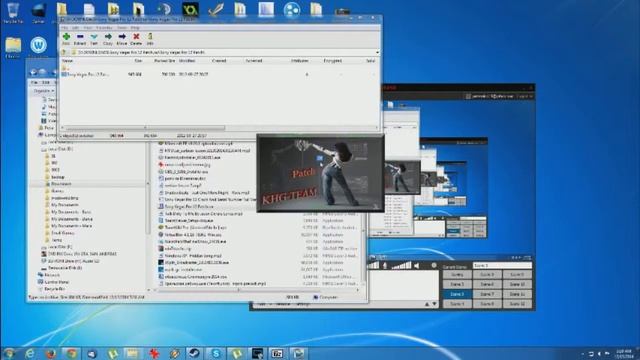Image resolution: width=640 pixels, height=360 pixels.
Task: Open the Organize dropdown in Explorer
Action: pyautogui.click(x=43, y=91)
